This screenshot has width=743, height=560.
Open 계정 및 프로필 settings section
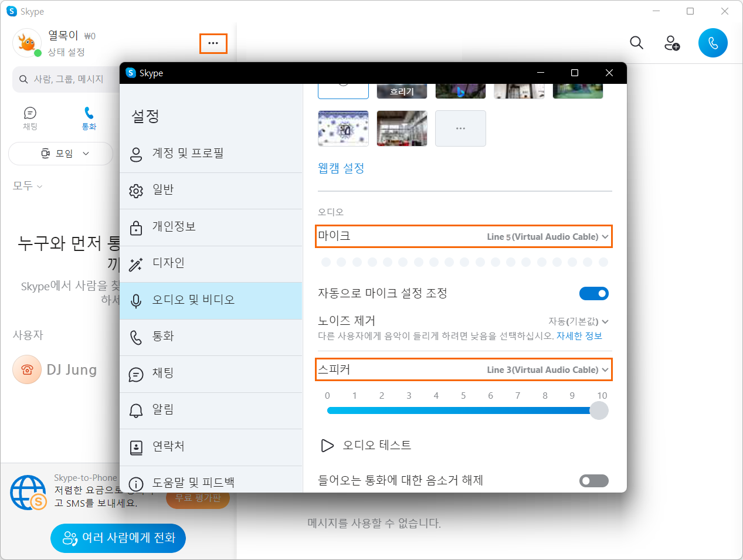coord(211,154)
